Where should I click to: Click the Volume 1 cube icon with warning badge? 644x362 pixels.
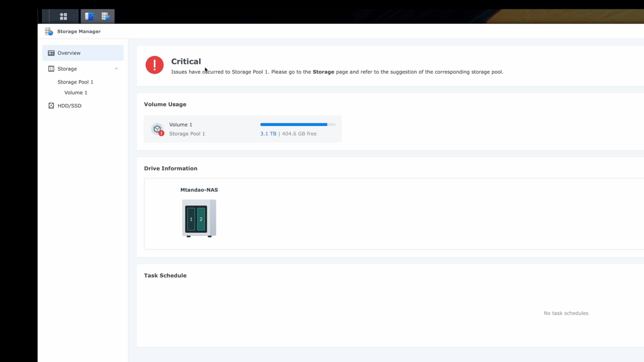pos(158,129)
